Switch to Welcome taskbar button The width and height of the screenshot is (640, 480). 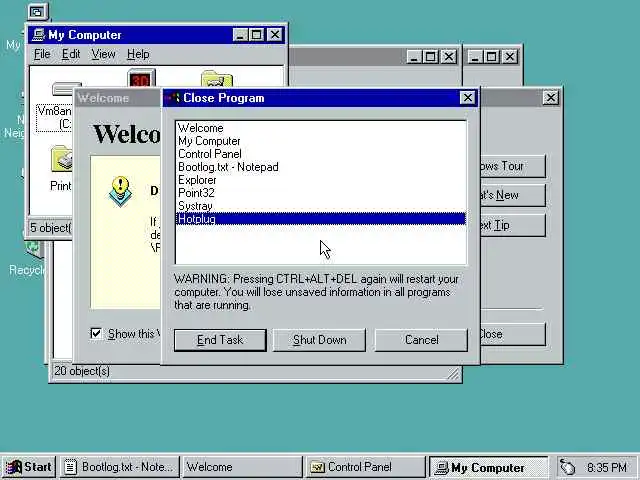(242, 467)
